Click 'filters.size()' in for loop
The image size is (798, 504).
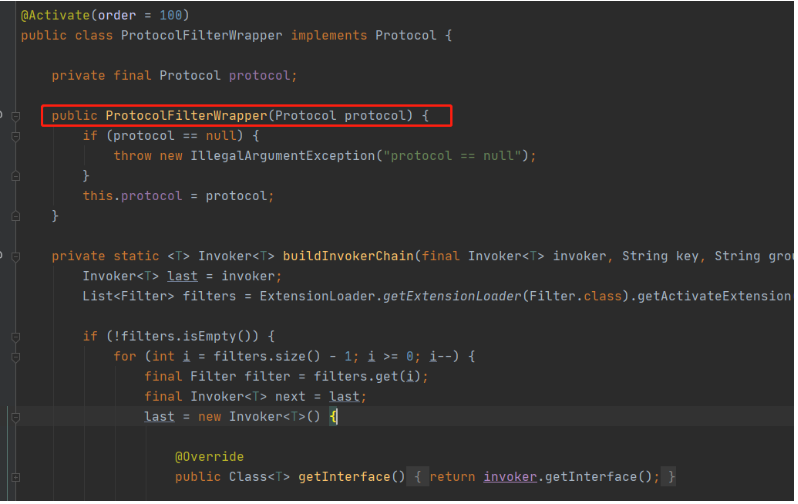click(267, 357)
